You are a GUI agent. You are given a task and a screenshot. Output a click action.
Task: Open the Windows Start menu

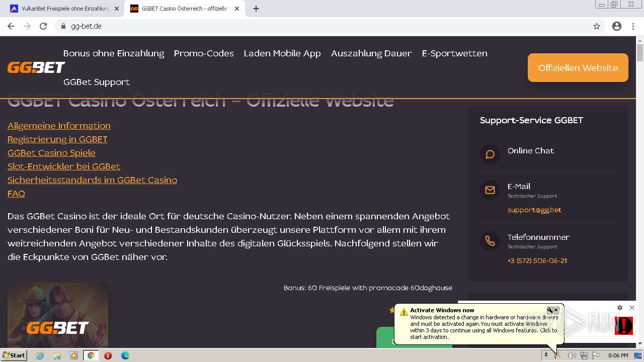(x=14, y=355)
